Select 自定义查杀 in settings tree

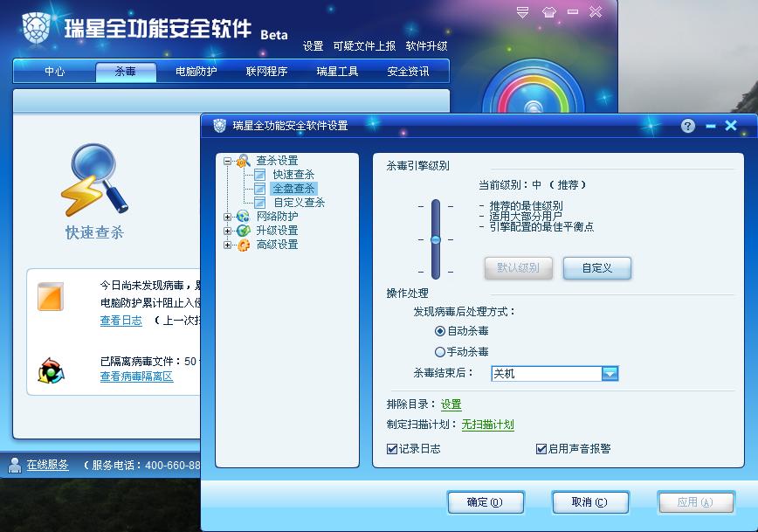click(299, 203)
